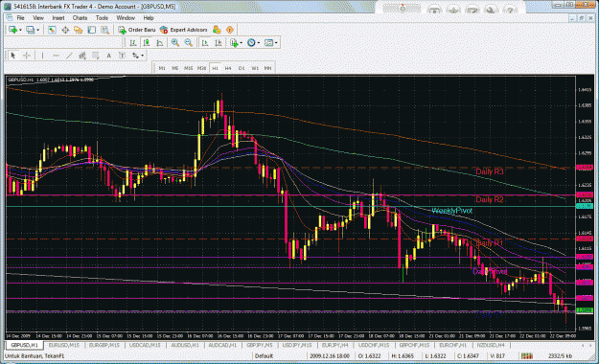
Task: Switch timeframe to M1
Action: click(162, 68)
